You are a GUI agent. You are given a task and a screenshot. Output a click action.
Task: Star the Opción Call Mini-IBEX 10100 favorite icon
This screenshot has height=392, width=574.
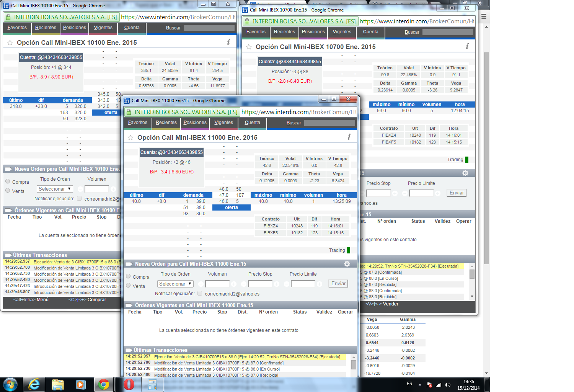(x=10, y=42)
